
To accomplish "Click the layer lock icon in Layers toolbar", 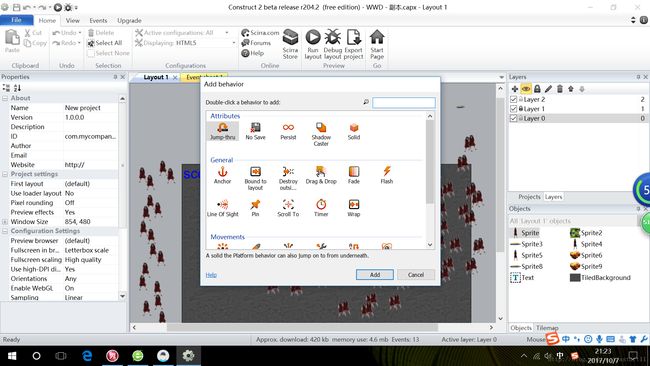I will pyautogui.click(x=537, y=89).
